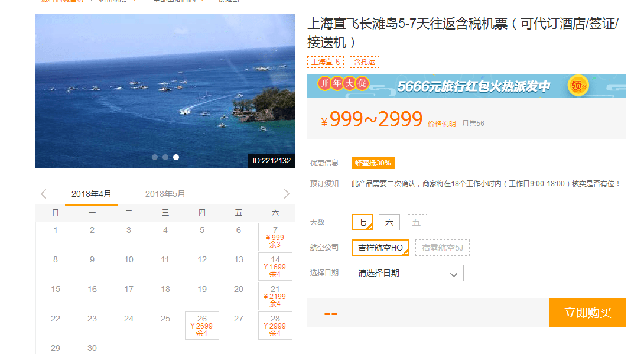Open 请选择日期 date dropdown
644x354 pixels.
click(x=408, y=273)
